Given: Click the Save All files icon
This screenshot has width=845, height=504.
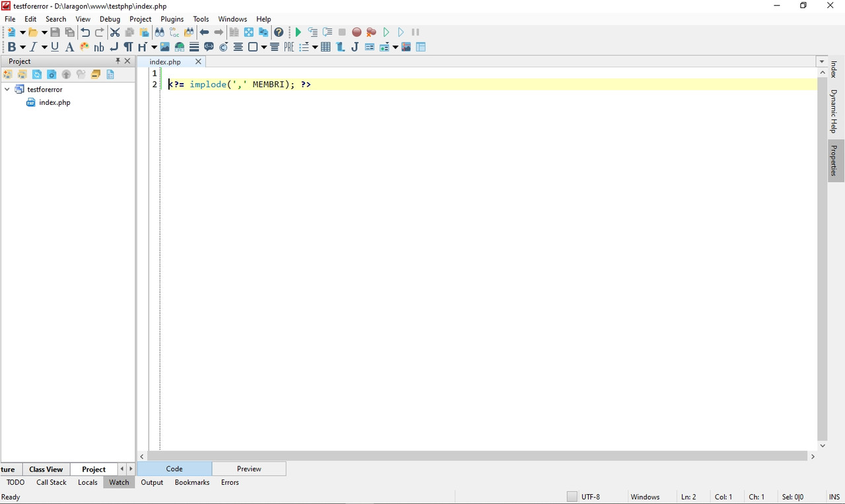Looking at the screenshot, I should coord(69,32).
